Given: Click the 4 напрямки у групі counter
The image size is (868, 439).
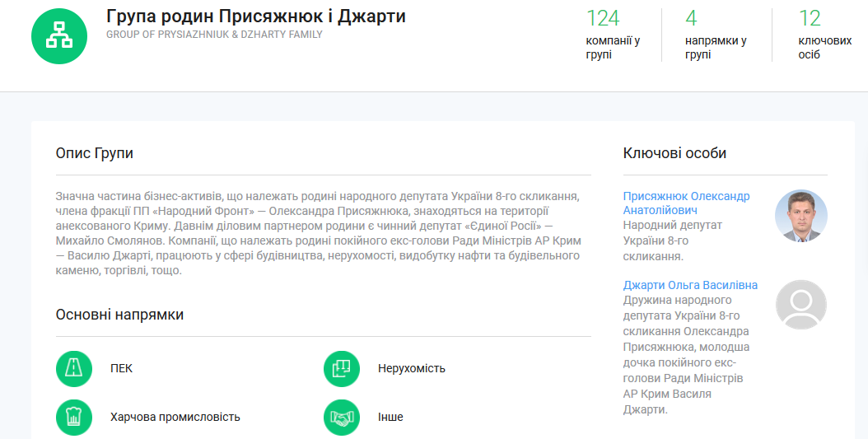Looking at the screenshot, I should 715,35.
